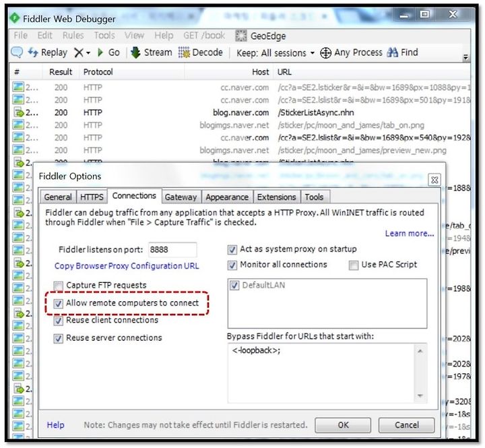
Task: Click scroll up arrow in bypass box
Action: click(420, 351)
